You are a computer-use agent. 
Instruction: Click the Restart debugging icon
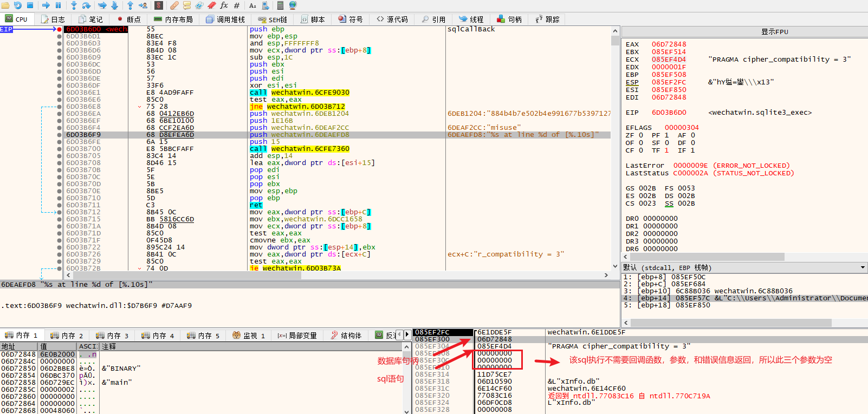[x=17, y=5]
